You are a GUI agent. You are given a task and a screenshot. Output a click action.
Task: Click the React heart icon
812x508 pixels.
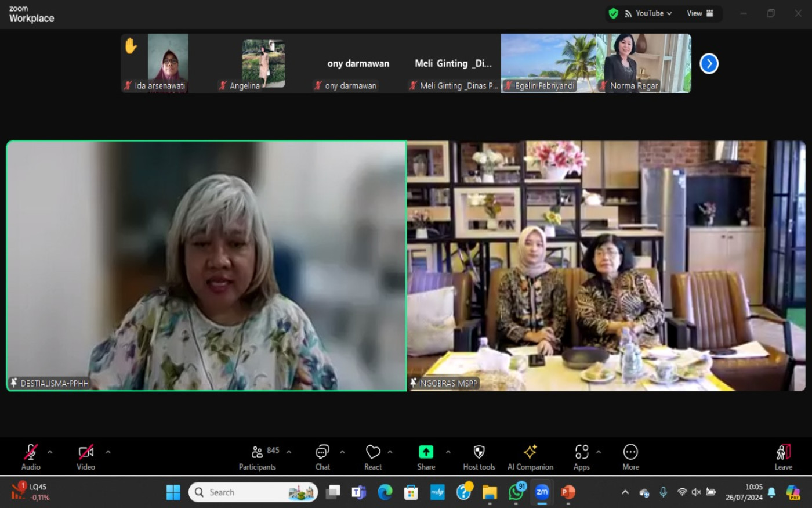373,457
